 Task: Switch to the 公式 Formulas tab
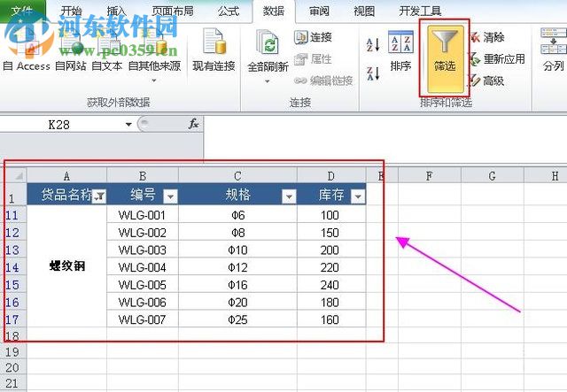[x=229, y=12]
